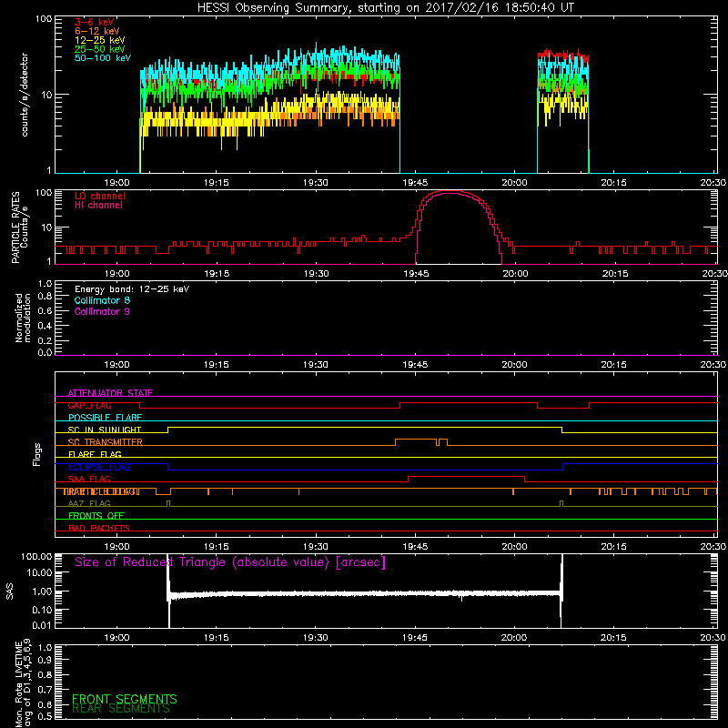Select the green 25-50 keV legend label
728x728 pixels.
(x=100, y=49)
